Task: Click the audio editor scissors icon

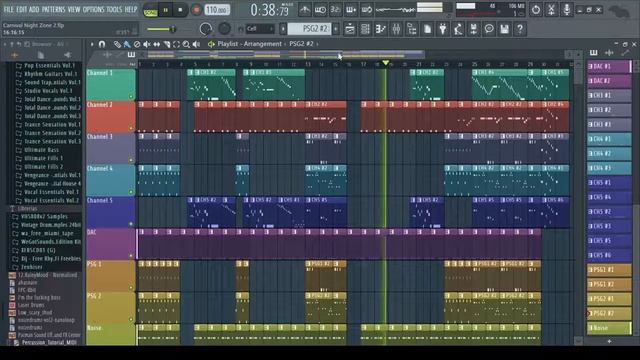Action: [551, 10]
